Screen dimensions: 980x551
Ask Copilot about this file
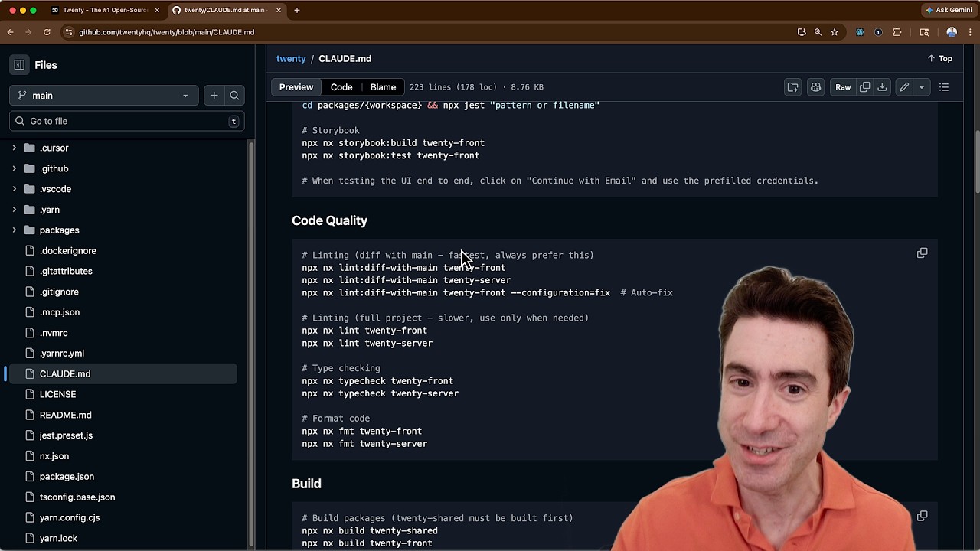(x=815, y=87)
